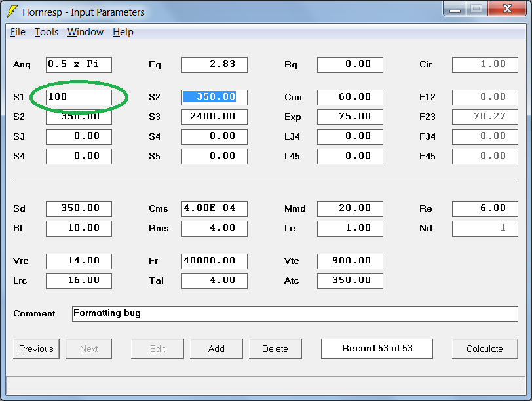Select the Bl field with 18.00

79,228
